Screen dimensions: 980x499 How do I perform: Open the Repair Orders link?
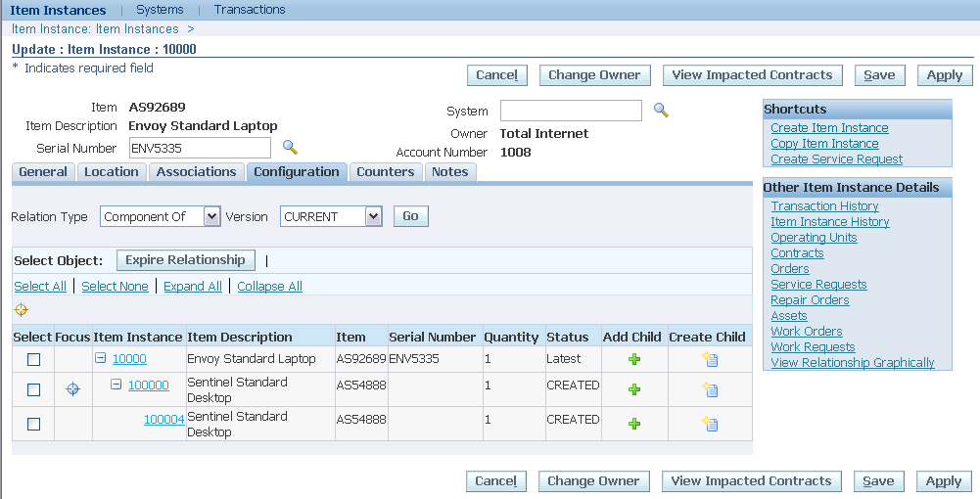pyautogui.click(x=810, y=299)
